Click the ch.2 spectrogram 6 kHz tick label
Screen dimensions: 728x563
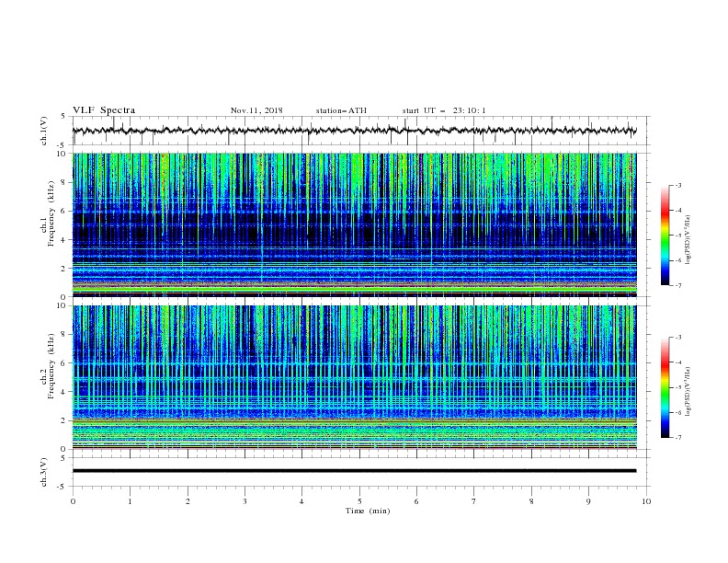65,362
